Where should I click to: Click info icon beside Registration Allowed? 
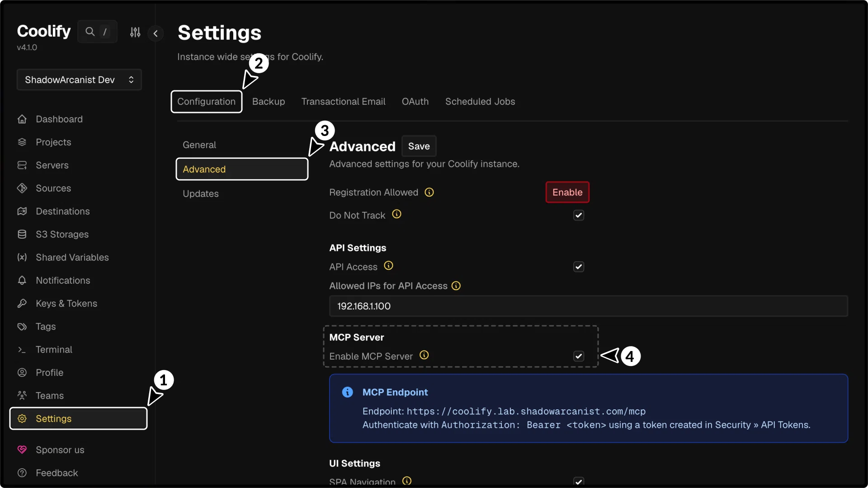[x=429, y=192]
